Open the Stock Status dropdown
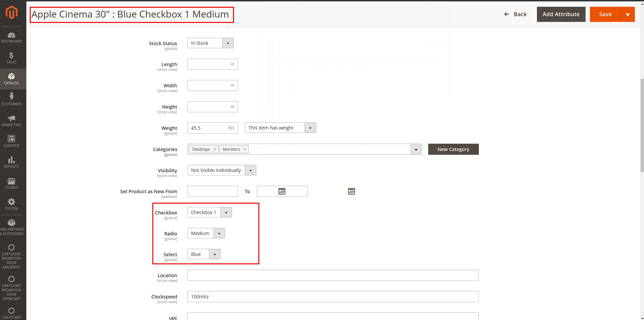644x320 pixels. [x=210, y=43]
